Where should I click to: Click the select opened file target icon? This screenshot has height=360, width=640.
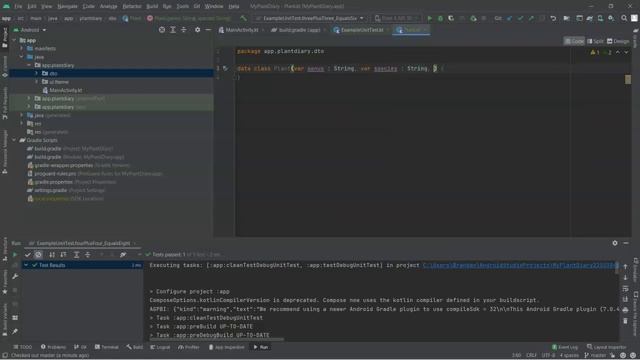(x=162, y=30)
